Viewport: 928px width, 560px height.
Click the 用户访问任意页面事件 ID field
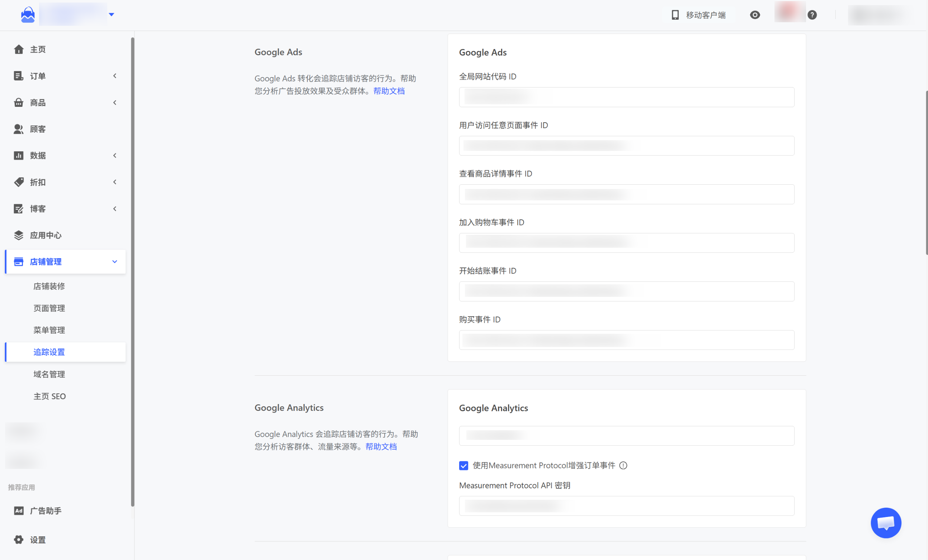(627, 146)
